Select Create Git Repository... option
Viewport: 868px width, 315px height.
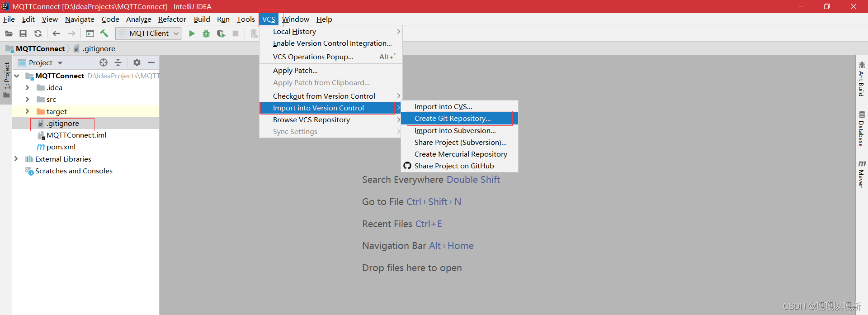click(x=460, y=118)
